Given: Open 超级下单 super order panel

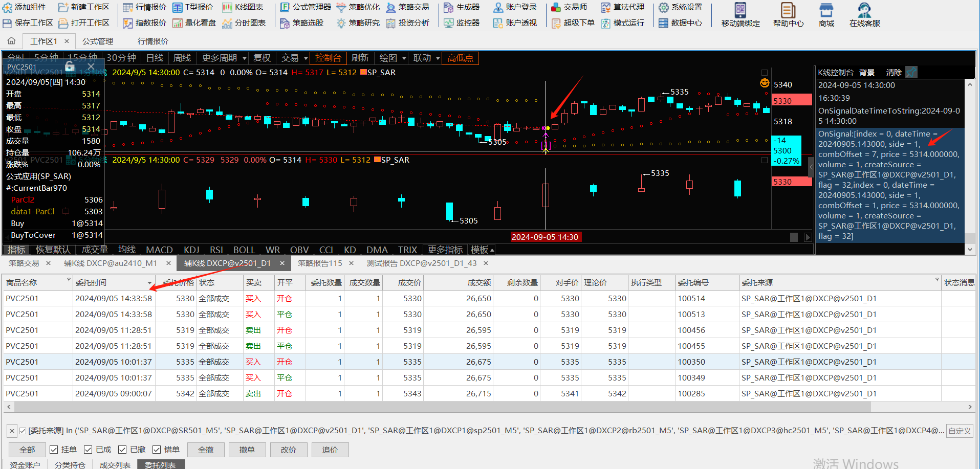Looking at the screenshot, I should 573,23.
